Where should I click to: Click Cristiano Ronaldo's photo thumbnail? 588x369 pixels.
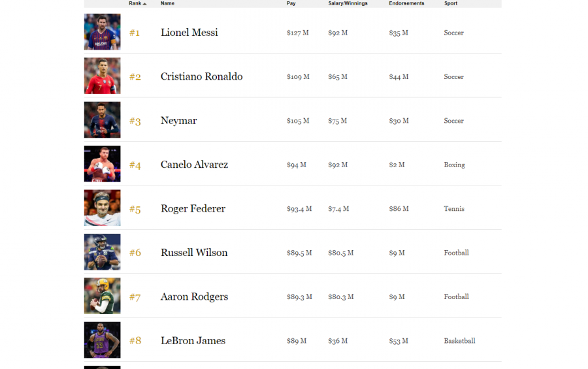coord(103,76)
